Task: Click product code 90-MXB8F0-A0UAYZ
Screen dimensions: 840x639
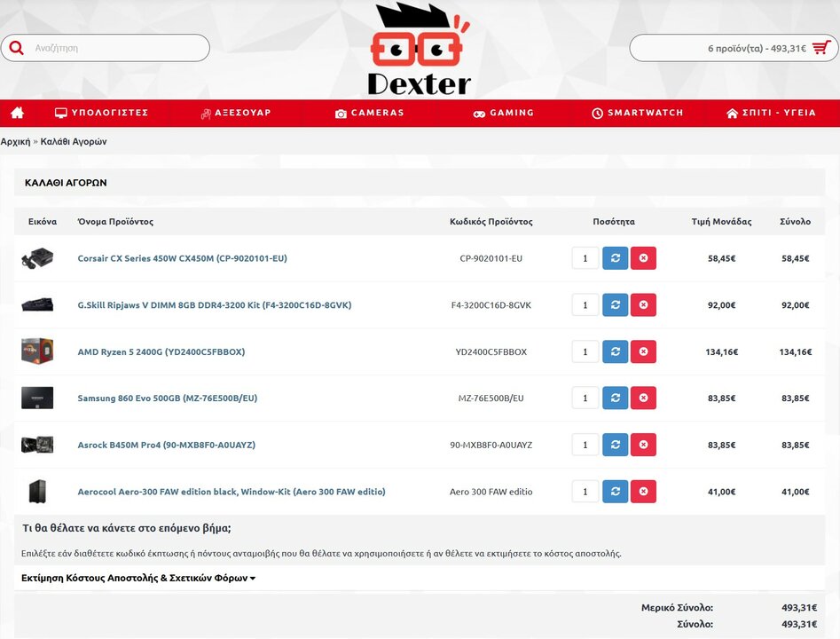Action: pyautogui.click(x=491, y=445)
